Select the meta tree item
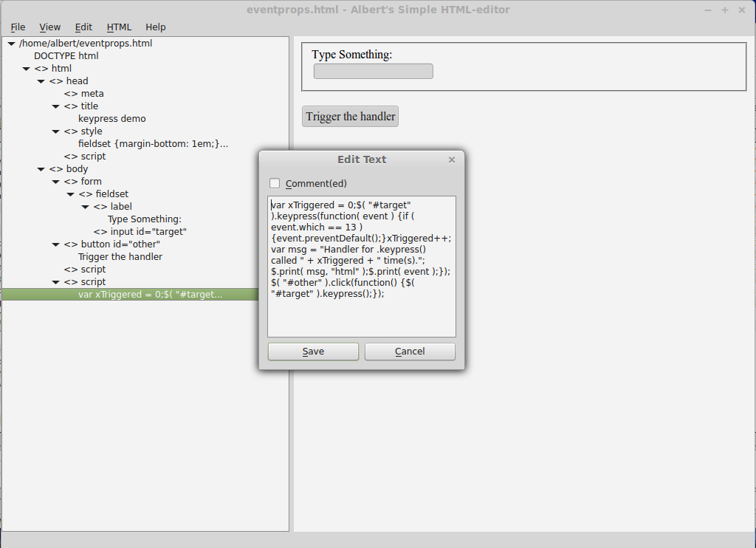Screen dimensions: 756x548 click(92, 94)
